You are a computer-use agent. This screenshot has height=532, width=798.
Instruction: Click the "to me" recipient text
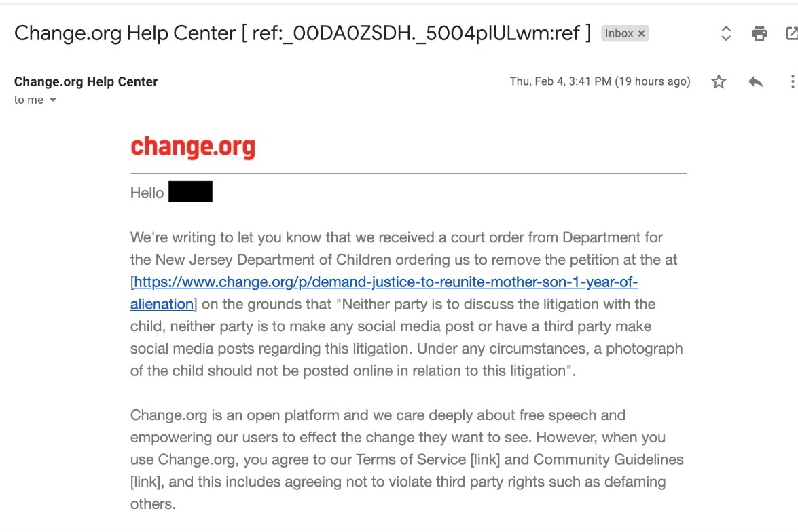pyautogui.click(x=29, y=100)
